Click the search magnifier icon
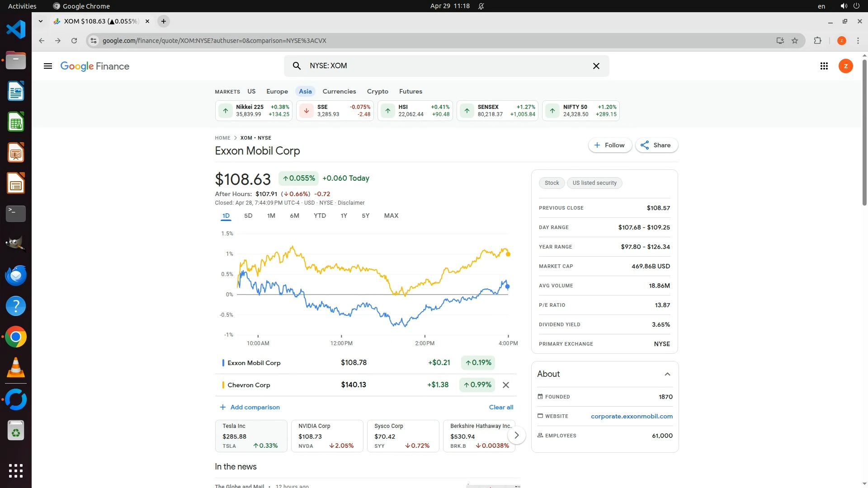The width and height of the screenshot is (868, 488). [x=297, y=66]
